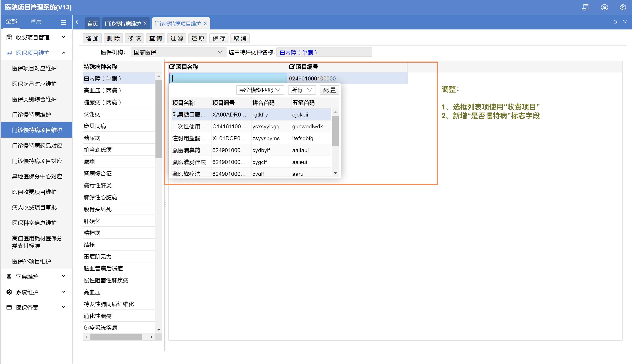Click the horizontal scrollbar under disease list
Screen dimensions: 632x364
[x=116, y=337]
